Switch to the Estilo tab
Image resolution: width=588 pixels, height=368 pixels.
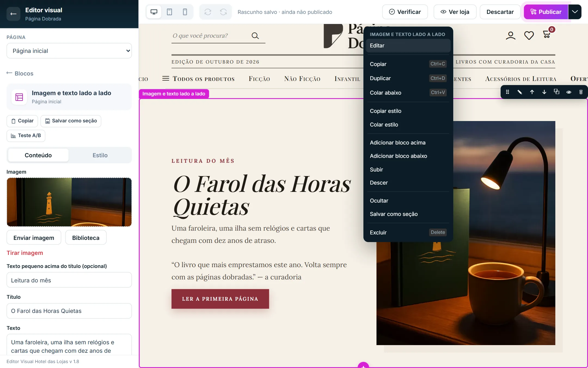[x=100, y=155]
